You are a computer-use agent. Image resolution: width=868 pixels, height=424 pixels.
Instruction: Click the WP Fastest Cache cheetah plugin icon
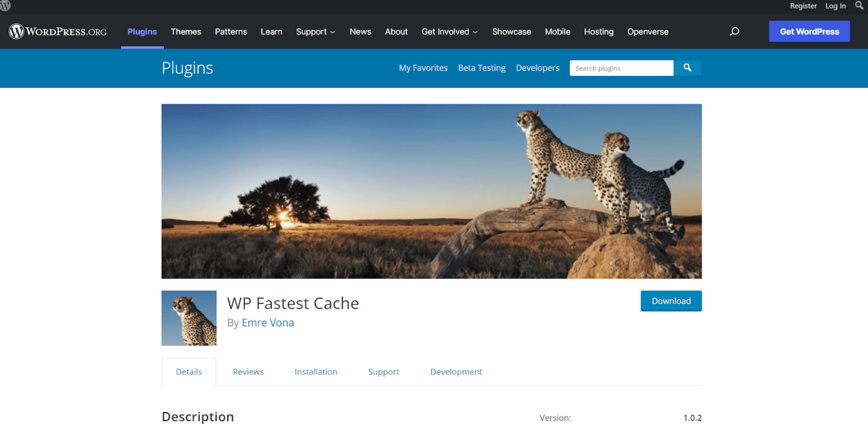pyautogui.click(x=189, y=318)
